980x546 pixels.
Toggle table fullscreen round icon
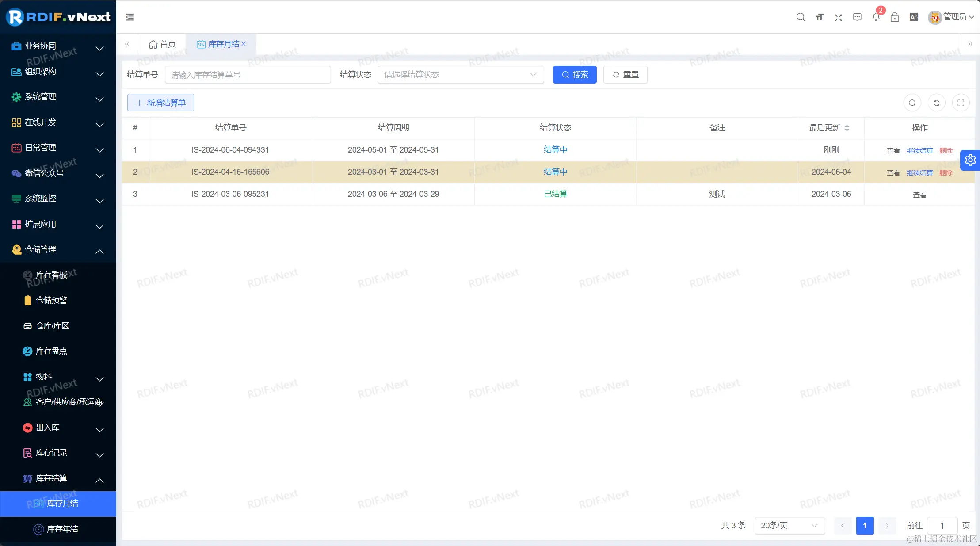pyautogui.click(x=961, y=103)
